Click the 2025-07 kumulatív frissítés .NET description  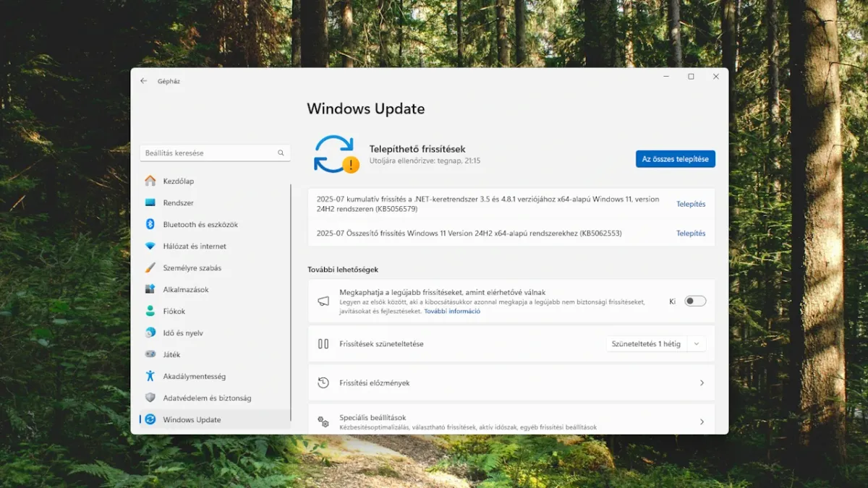point(488,204)
